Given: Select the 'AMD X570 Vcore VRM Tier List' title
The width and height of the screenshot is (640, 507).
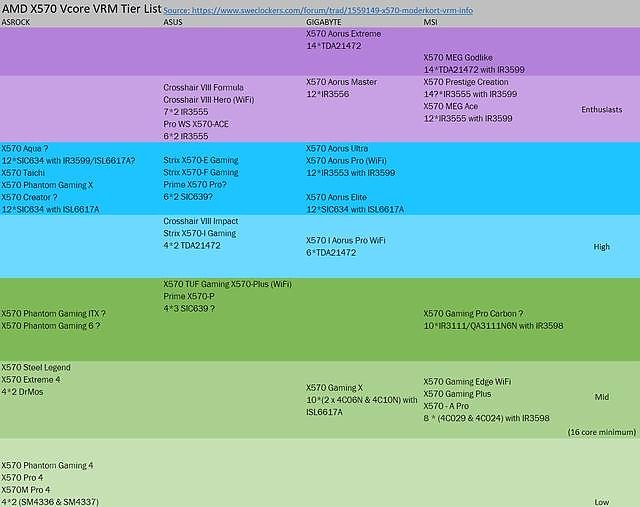Looking at the screenshot, I should pyautogui.click(x=82, y=9).
